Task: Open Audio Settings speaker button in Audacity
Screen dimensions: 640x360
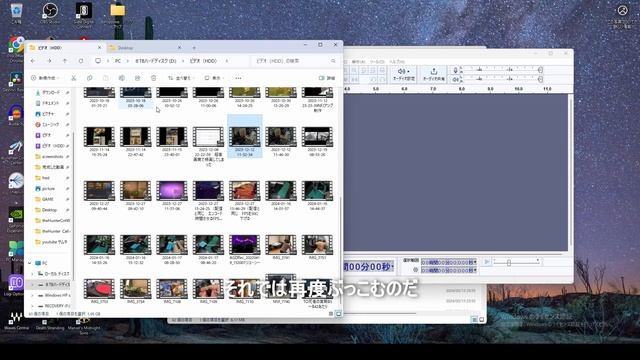Action: coord(404,74)
